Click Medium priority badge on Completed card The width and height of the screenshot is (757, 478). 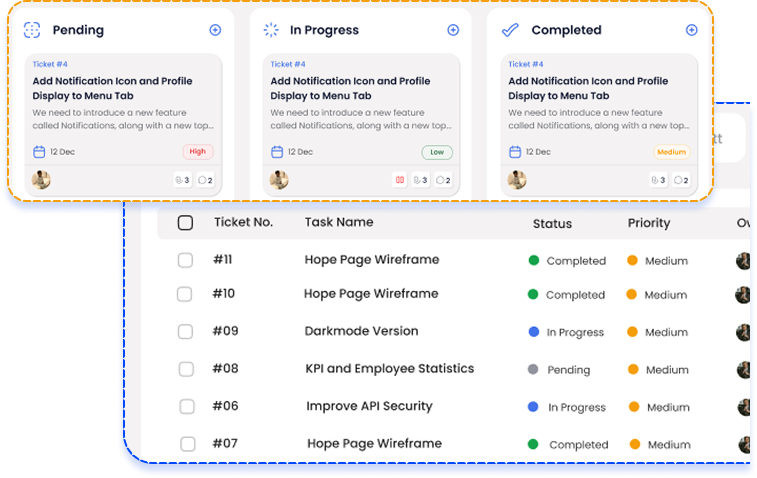(672, 152)
